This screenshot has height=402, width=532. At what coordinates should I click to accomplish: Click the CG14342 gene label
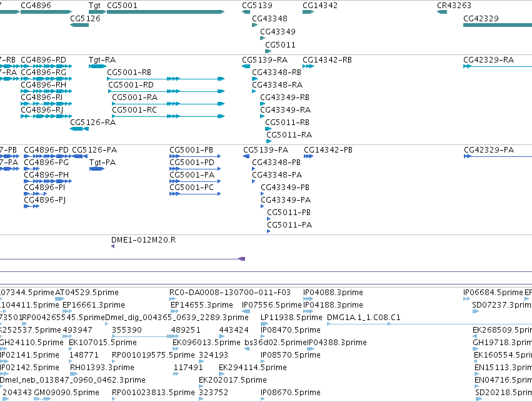pos(320,6)
